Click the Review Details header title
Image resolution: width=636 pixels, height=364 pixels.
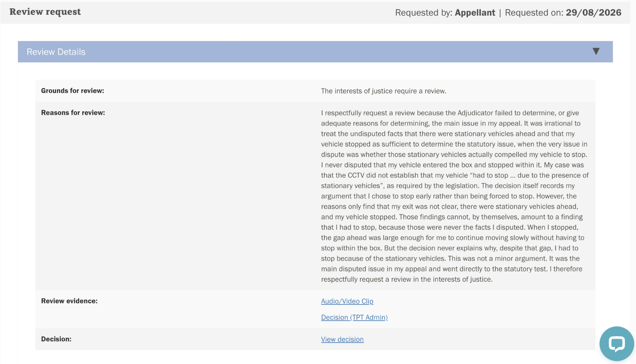56,52
